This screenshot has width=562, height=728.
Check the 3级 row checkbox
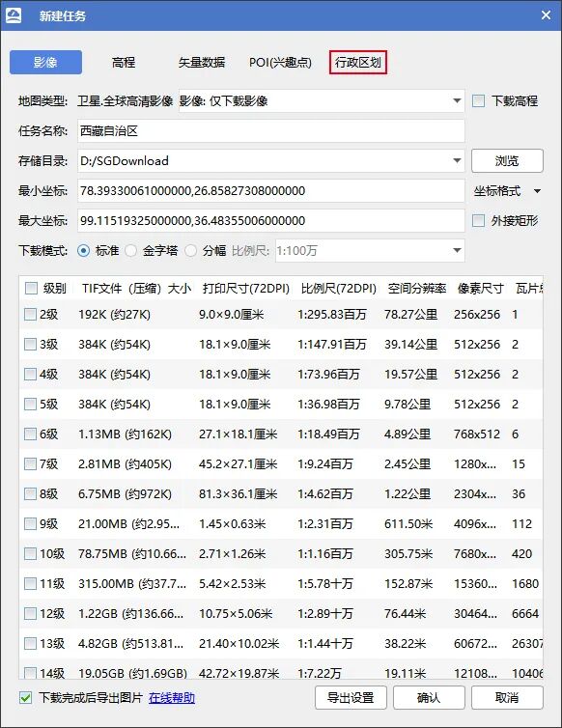coord(30,344)
